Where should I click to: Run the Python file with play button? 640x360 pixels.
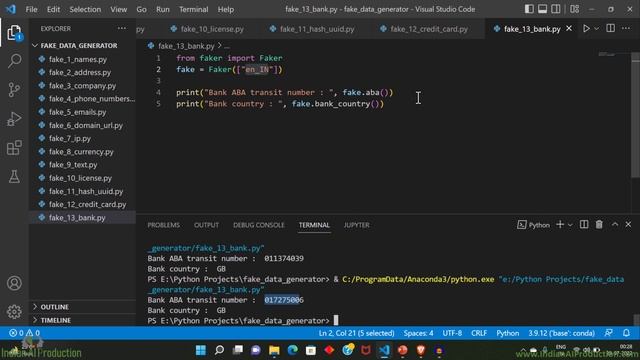(586, 29)
